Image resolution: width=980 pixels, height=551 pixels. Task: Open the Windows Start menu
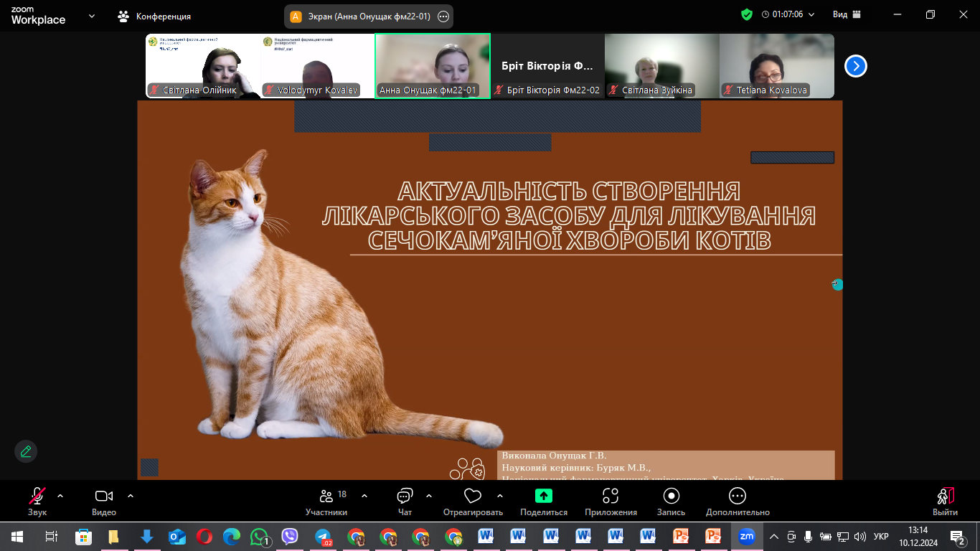(x=17, y=537)
